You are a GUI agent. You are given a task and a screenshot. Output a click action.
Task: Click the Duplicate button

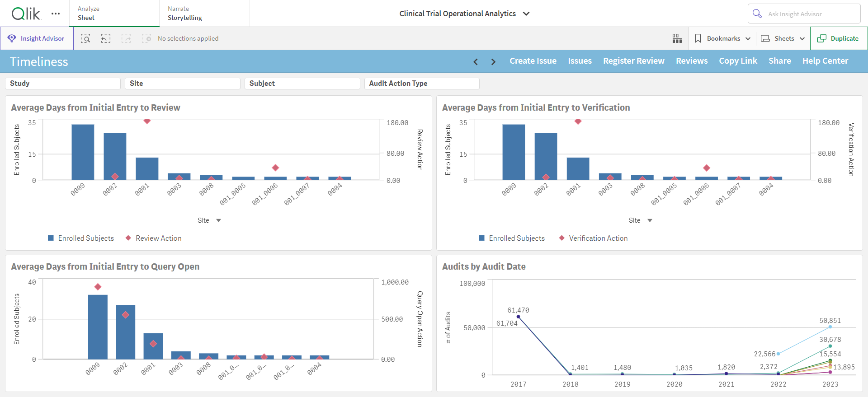point(839,38)
